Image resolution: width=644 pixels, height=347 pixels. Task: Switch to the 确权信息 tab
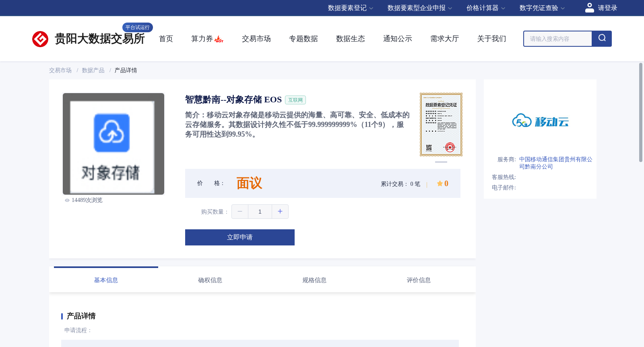(x=210, y=280)
